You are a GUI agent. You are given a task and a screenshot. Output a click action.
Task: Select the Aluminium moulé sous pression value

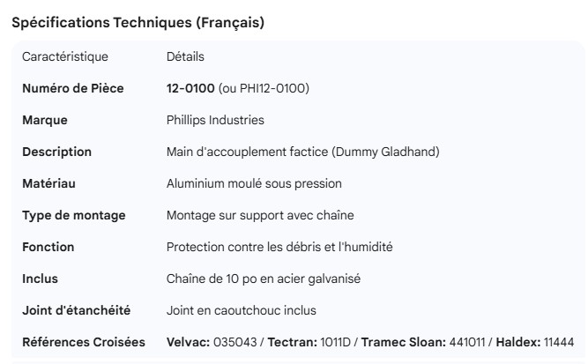pos(254,183)
